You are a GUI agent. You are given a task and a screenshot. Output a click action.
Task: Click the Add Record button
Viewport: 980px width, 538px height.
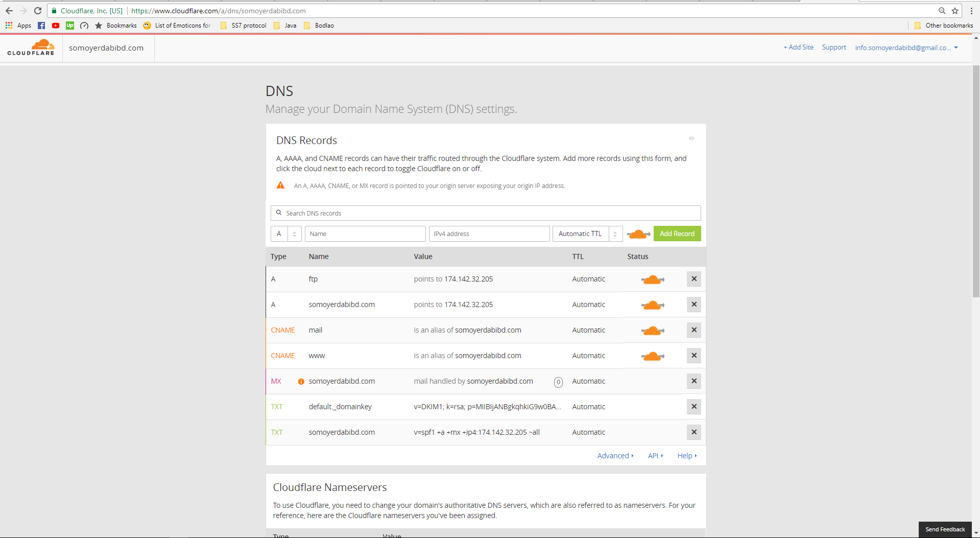677,233
